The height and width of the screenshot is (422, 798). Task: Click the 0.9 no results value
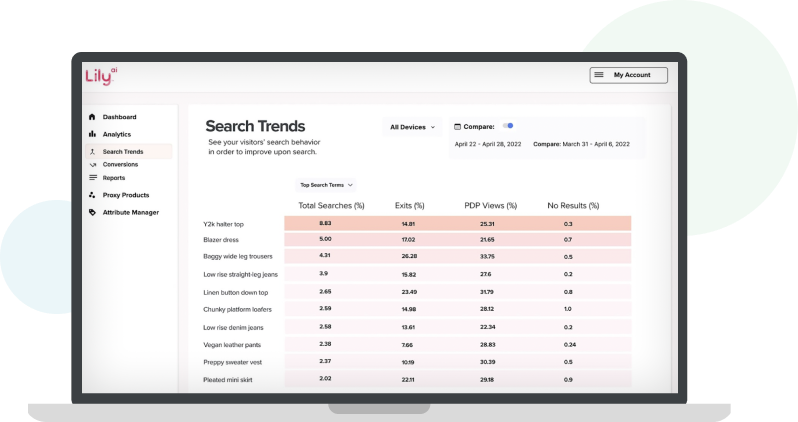(x=568, y=380)
